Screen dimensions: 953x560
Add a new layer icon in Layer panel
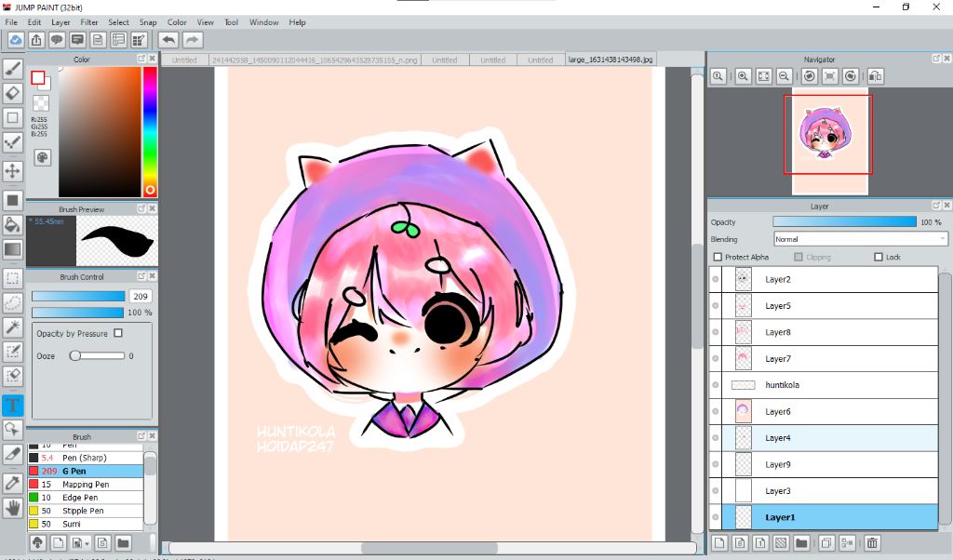pyautogui.click(x=719, y=542)
